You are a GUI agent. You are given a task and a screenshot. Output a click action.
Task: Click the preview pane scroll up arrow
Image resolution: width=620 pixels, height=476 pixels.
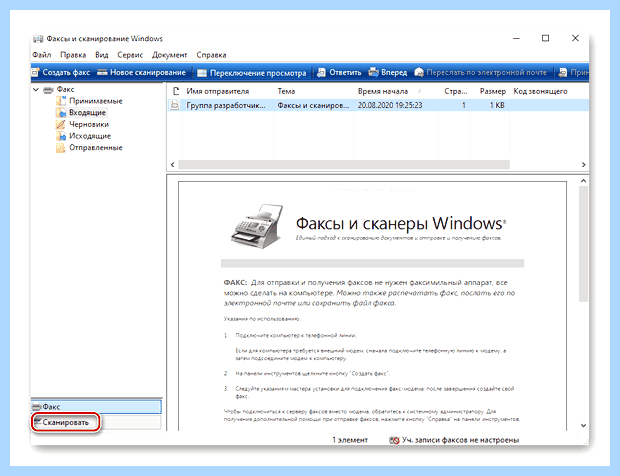[x=583, y=181]
